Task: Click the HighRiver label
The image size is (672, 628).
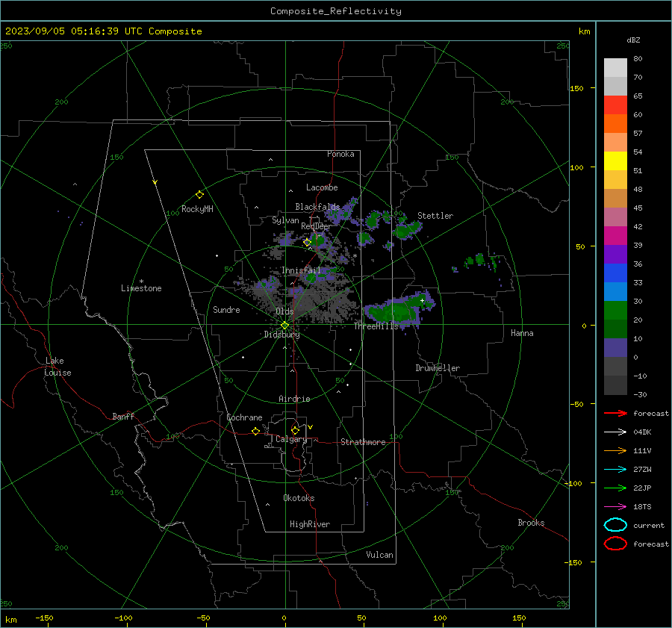Action: [310, 524]
